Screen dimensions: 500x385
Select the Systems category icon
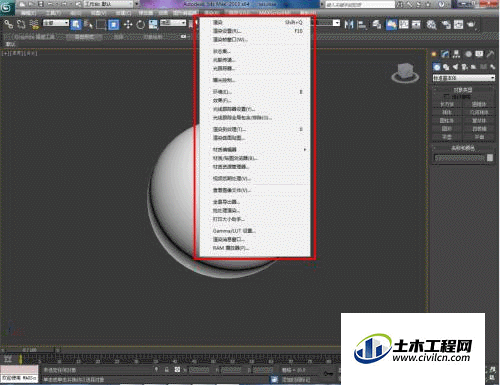pos(492,67)
